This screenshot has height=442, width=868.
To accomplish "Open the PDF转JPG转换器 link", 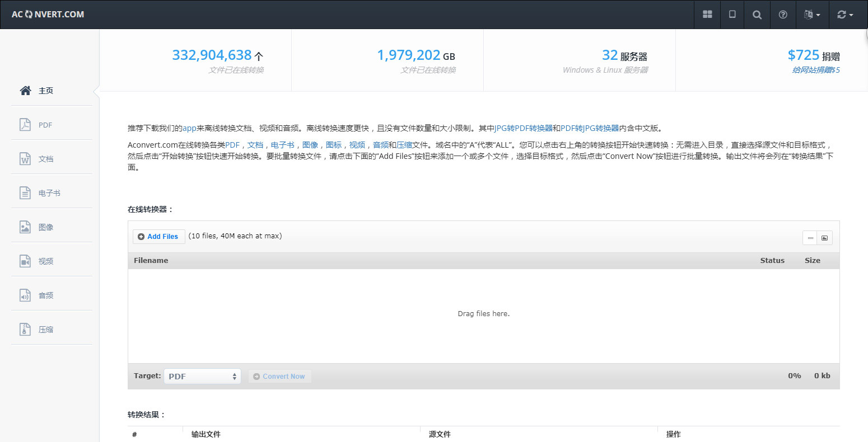I will pyautogui.click(x=590, y=128).
